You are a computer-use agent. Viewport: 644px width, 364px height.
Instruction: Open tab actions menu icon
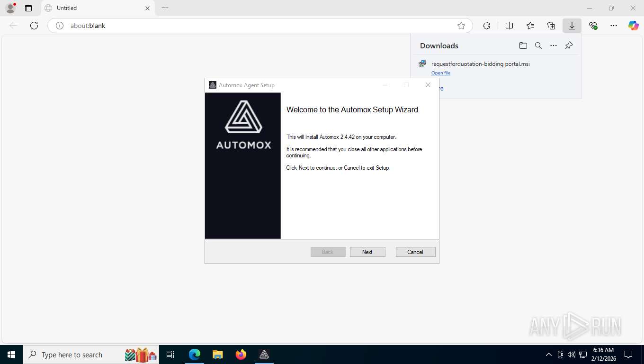point(28,8)
